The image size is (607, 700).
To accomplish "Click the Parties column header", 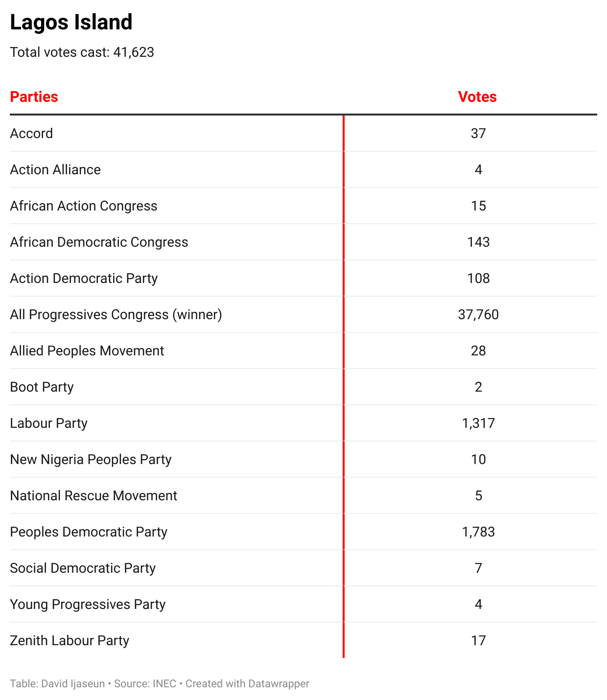I will [34, 97].
